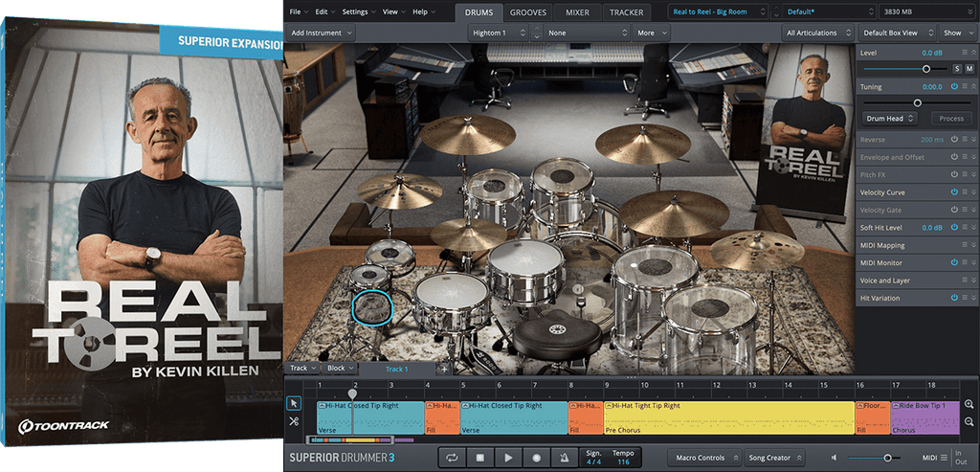The height and width of the screenshot is (472, 980).
Task: Disable the Soft Hit Level power toggle
Action: pos(954,228)
